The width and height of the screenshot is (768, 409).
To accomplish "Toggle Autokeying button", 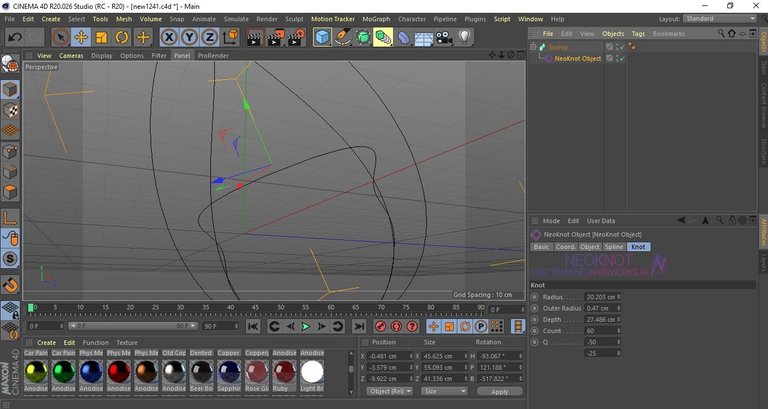I will coord(396,326).
